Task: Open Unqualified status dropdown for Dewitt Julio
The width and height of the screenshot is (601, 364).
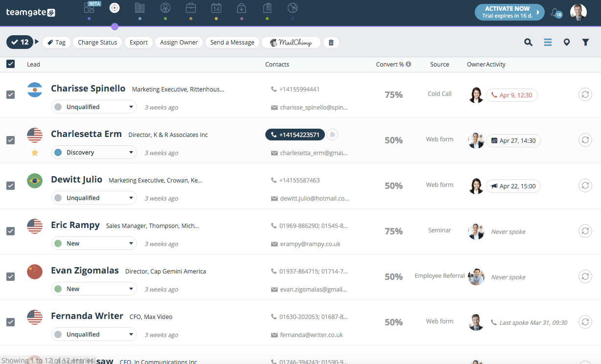Action: pyautogui.click(x=94, y=198)
